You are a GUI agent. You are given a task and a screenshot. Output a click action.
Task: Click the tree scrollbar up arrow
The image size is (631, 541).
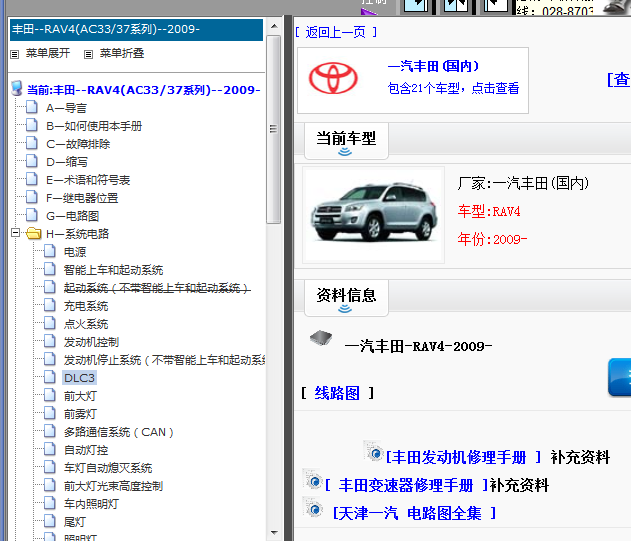(x=274, y=26)
